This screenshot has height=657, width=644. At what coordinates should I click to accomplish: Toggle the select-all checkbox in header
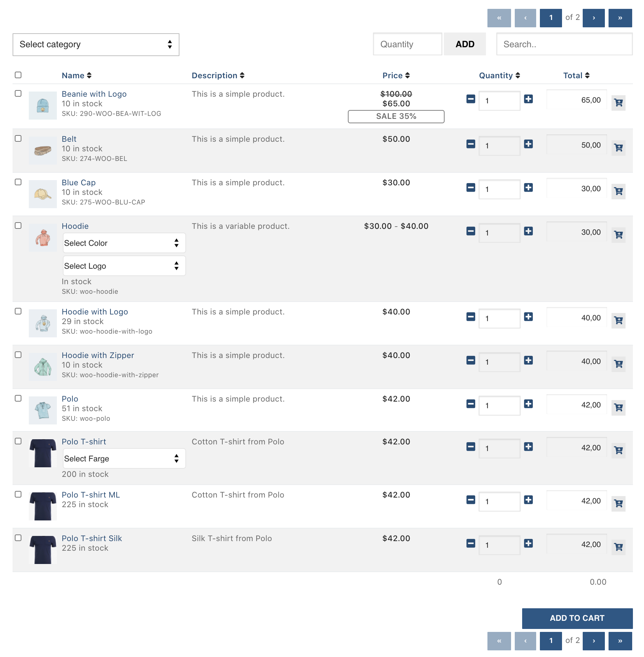click(x=18, y=75)
